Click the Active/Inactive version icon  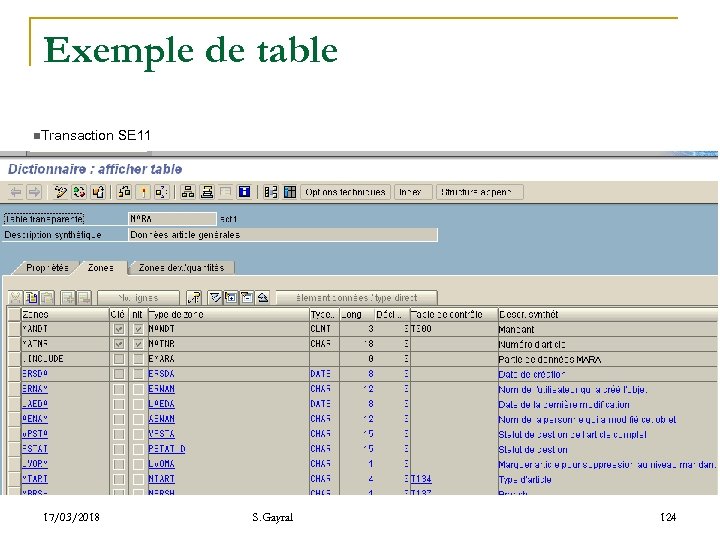pos(79,192)
